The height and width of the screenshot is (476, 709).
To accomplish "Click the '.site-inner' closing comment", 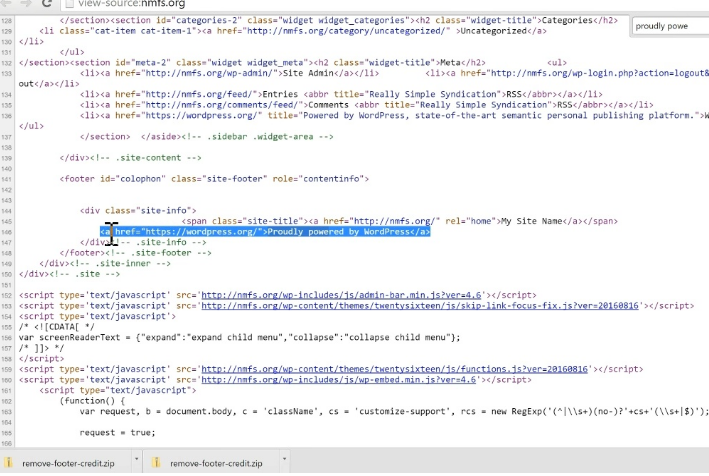I will 120,264.
